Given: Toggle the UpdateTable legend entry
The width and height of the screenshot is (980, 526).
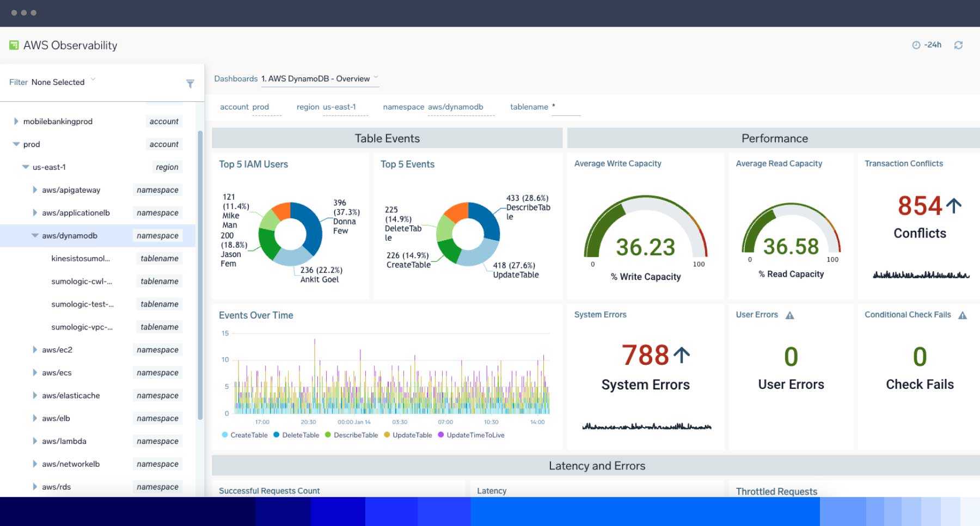Looking at the screenshot, I should click(x=408, y=435).
